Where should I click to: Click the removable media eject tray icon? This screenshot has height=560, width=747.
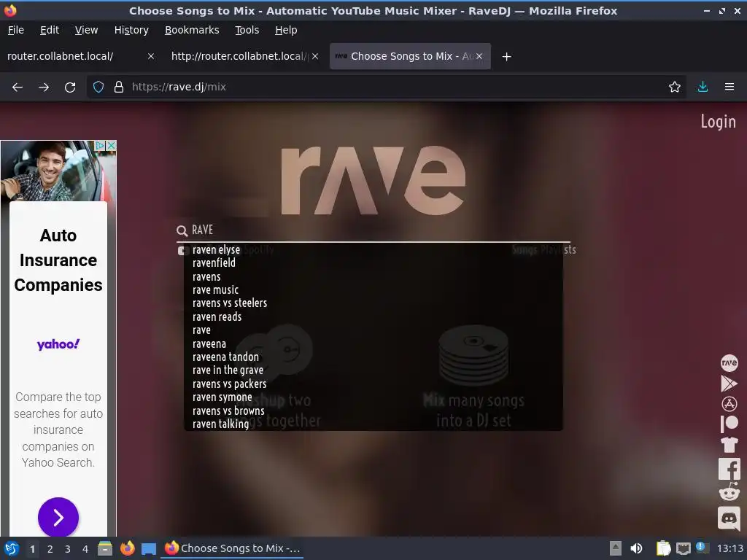coord(615,548)
